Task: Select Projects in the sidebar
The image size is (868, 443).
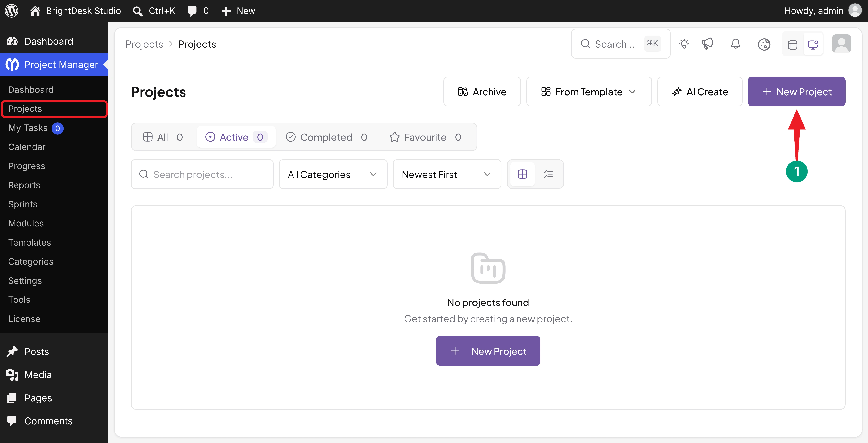Action: pos(54,109)
